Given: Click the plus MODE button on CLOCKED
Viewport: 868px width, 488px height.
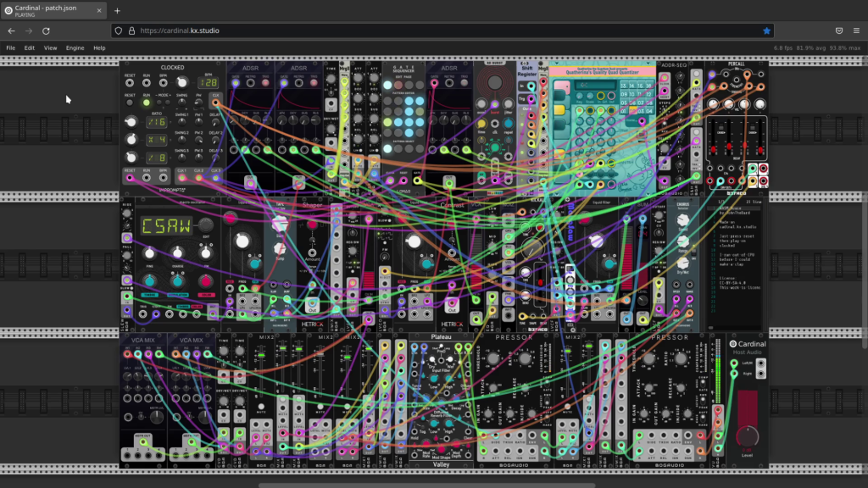Looking at the screenshot, I should (168, 103).
